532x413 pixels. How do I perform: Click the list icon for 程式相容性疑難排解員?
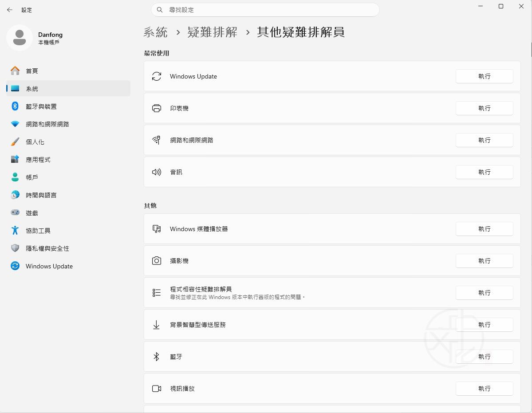(x=157, y=293)
